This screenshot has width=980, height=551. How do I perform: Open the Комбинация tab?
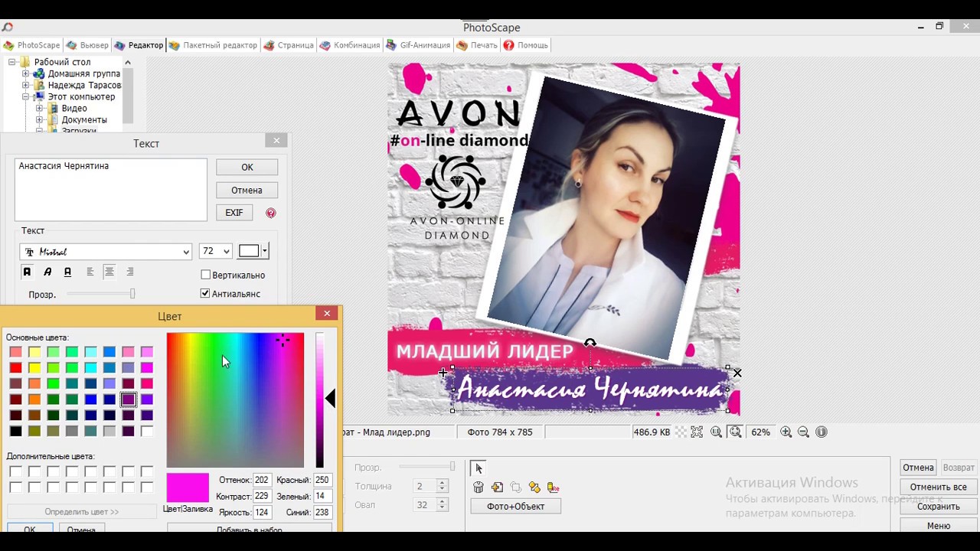click(350, 45)
